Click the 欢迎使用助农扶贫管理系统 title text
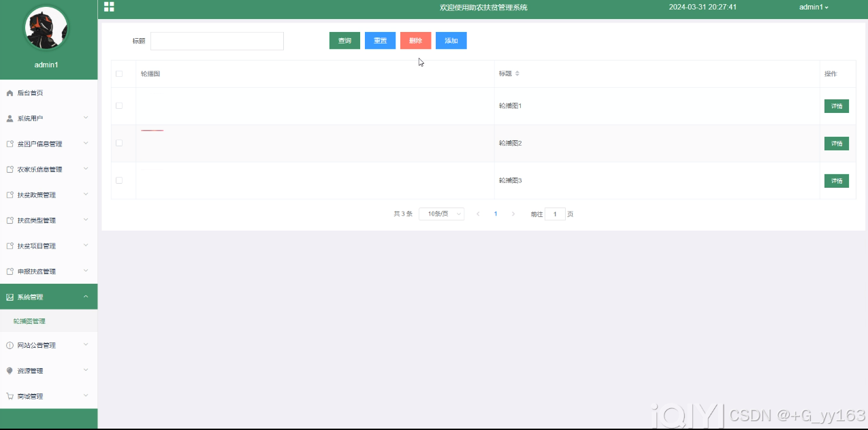 pyautogui.click(x=483, y=7)
